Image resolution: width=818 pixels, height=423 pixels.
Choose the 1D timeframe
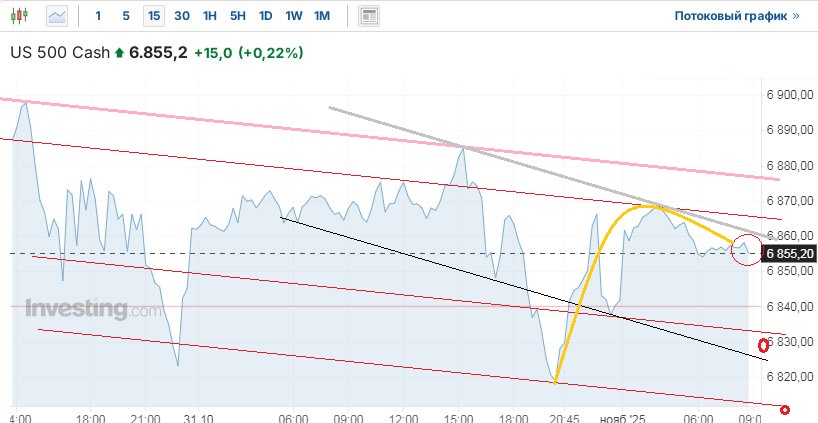265,16
